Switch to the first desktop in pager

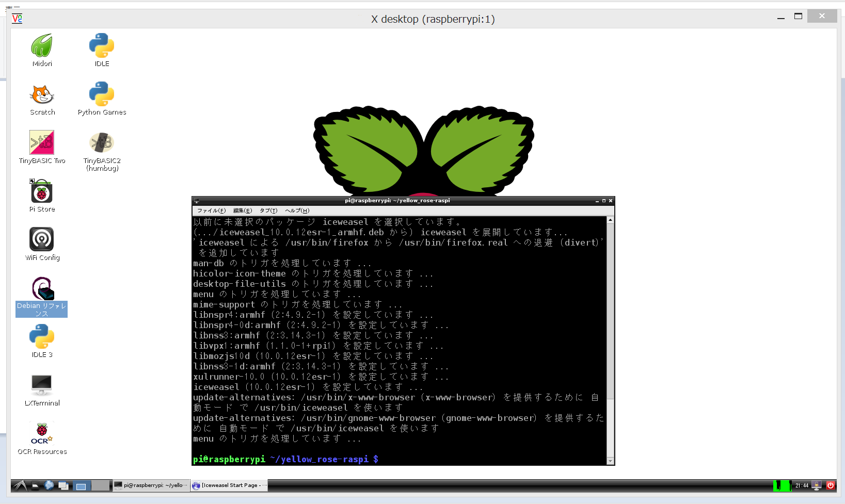coord(82,485)
